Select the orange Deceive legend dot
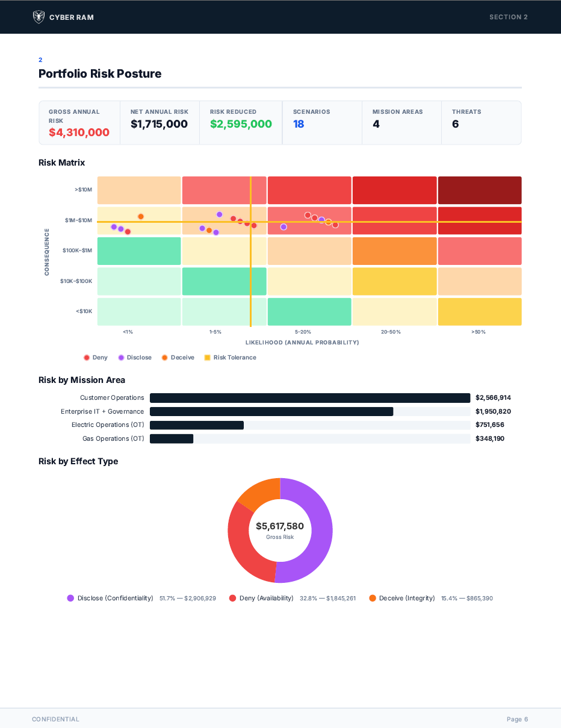Screen dimensions: 561x728 tap(164, 357)
